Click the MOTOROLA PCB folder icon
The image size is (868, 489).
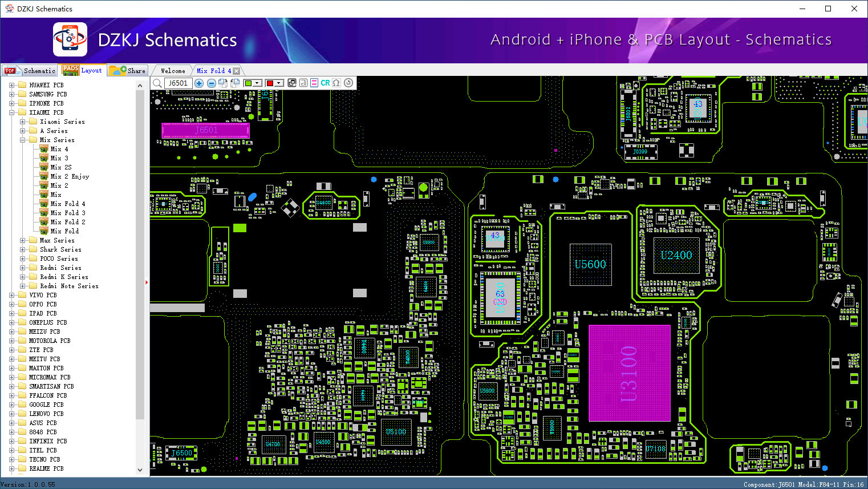tap(22, 341)
